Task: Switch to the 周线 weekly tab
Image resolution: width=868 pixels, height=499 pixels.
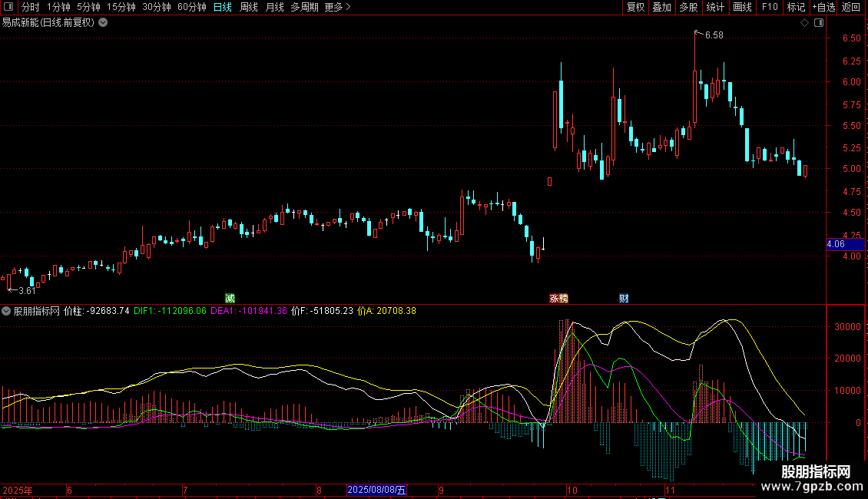Action: pyautogui.click(x=249, y=7)
